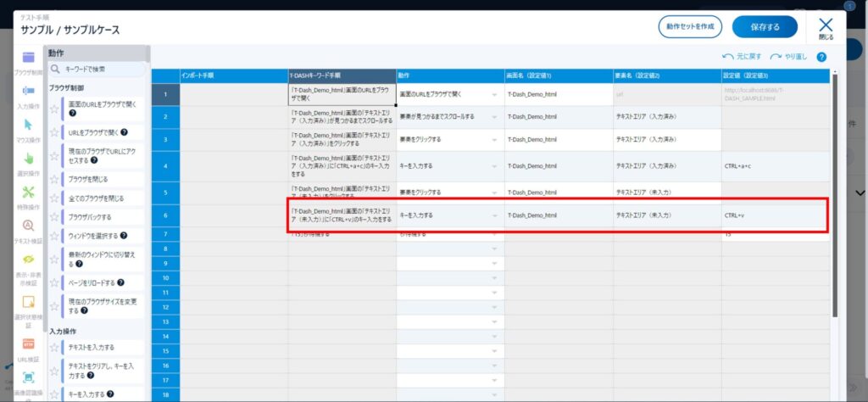
Task: Toggle favorite star for ブラウザバックする
Action: point(54,216)
